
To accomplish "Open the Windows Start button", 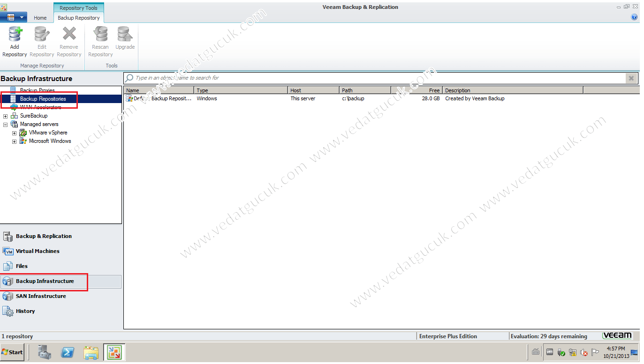I will (12, 352).
